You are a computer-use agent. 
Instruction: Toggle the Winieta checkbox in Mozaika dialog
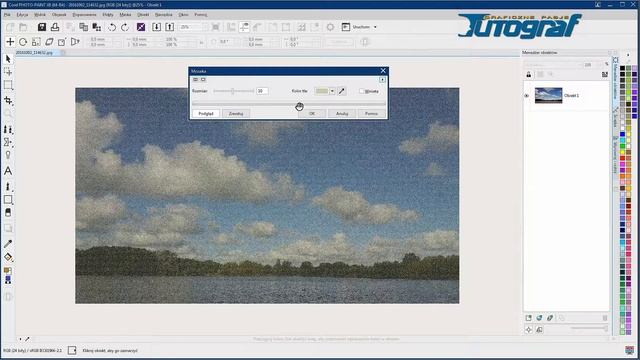pos(361,91)
